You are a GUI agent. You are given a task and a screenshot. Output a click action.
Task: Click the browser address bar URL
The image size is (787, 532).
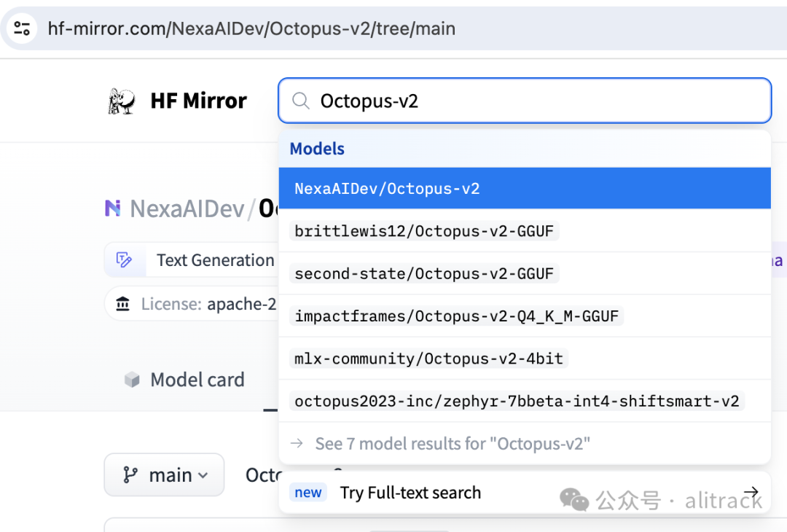click(x=251, y=28)
